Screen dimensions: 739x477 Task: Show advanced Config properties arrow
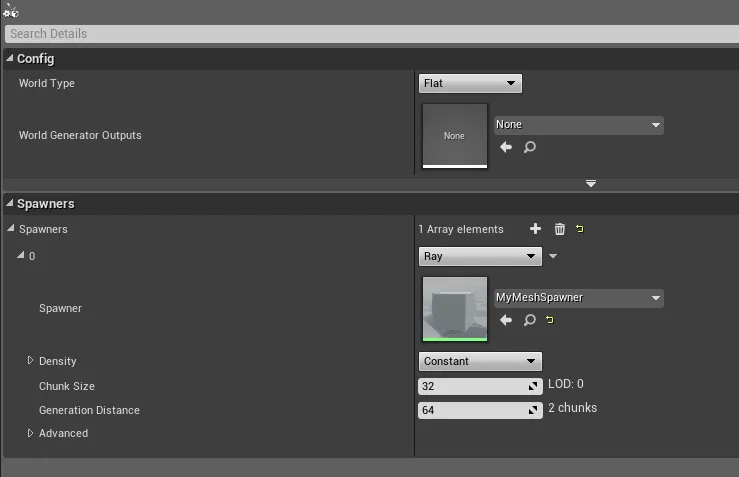pyautogui.click(x=591, y=184)
